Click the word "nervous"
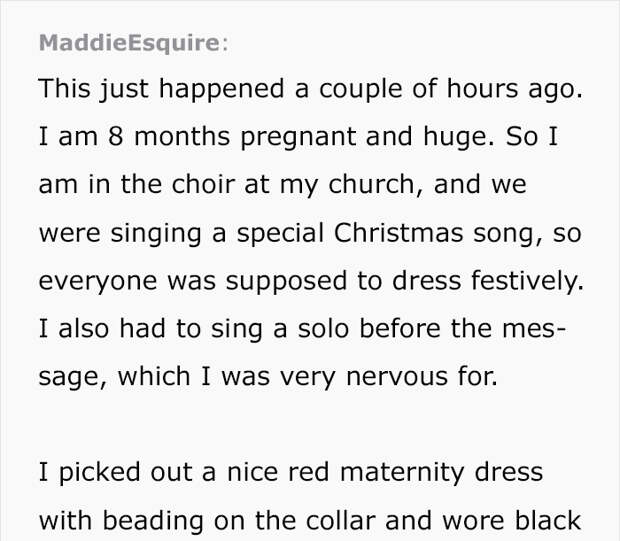 click(397, 377)
